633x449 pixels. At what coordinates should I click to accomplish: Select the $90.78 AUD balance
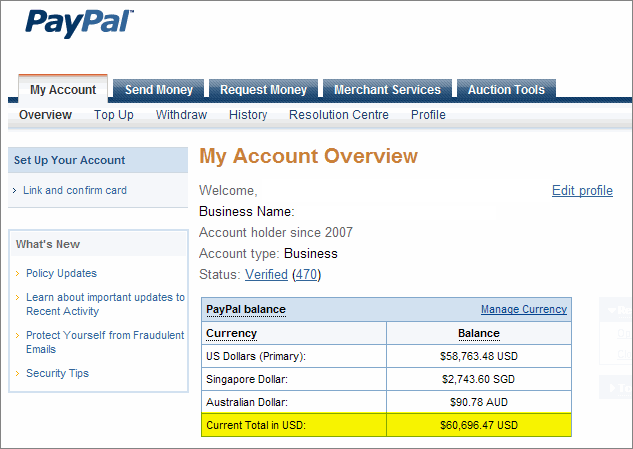(x=479, y=402)
